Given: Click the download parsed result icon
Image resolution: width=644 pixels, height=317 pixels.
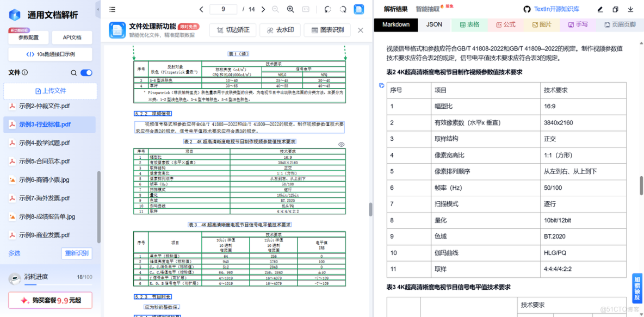Looking at the screenshot, I should coord(630,9).
